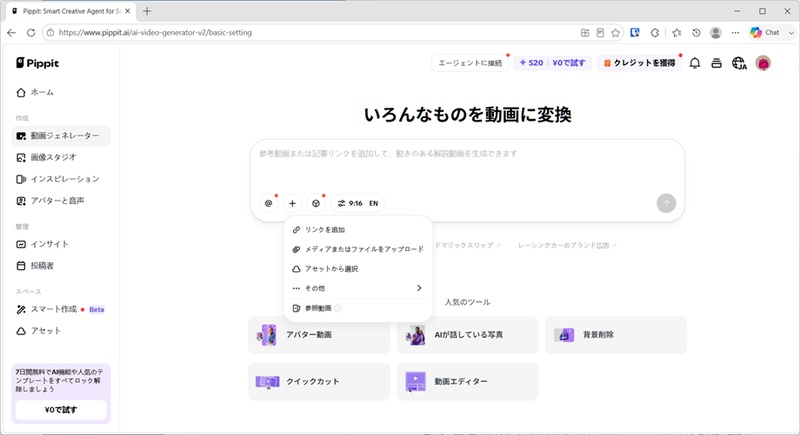The height and width of the screenshot is (435, 800).
Task: Click the Pippit logo in sidebar
Action: click(x=37, y=63)
